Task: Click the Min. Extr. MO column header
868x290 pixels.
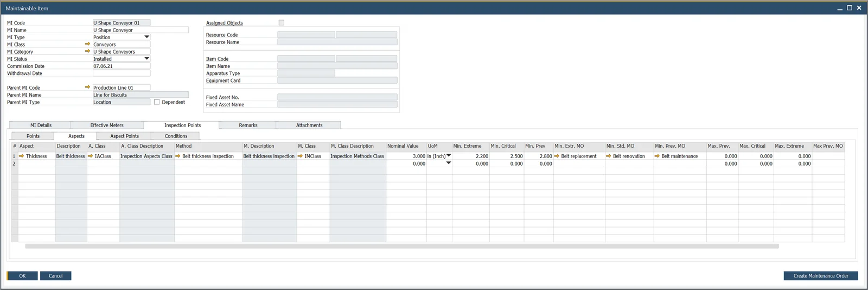Action: [x=579, y=146]
